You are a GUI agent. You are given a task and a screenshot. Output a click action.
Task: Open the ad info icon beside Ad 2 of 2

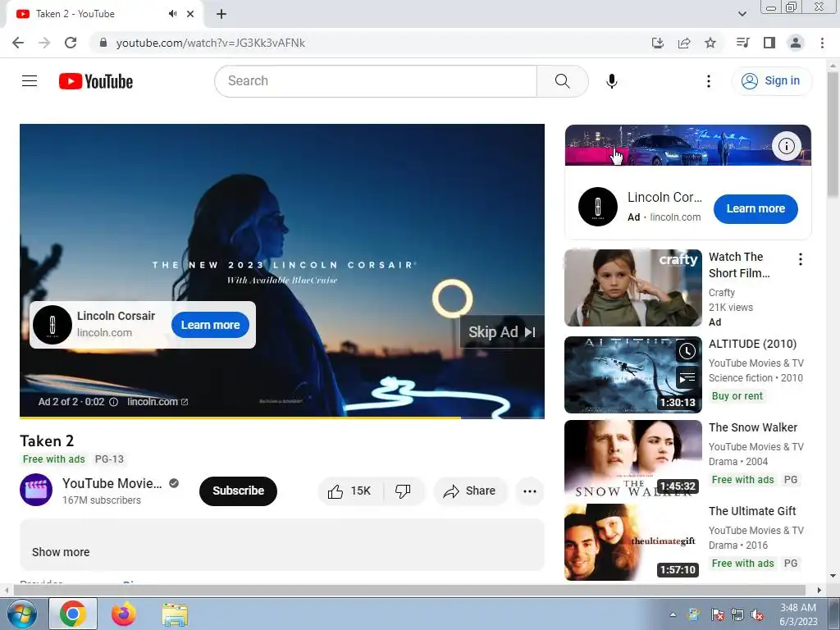[113, 402]
